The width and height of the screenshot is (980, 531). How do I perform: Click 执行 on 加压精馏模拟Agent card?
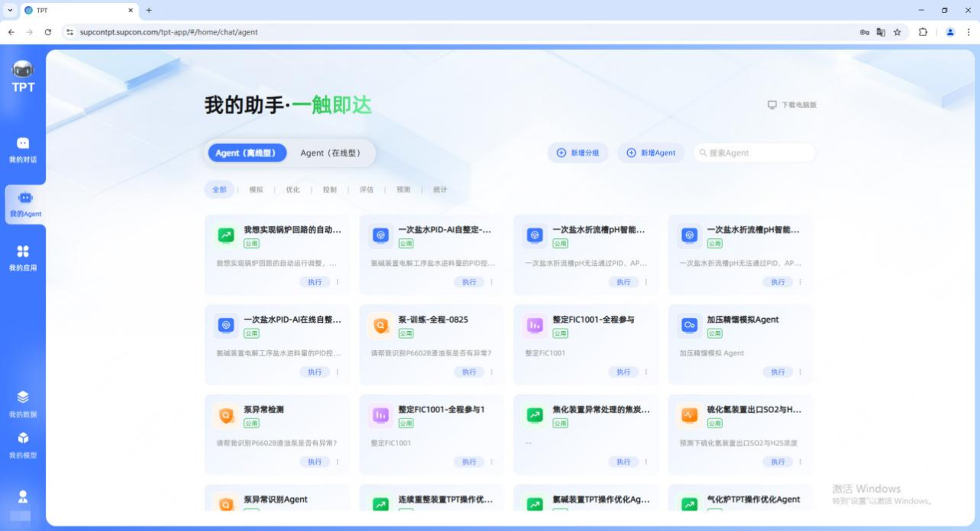[x=778, y=372]
